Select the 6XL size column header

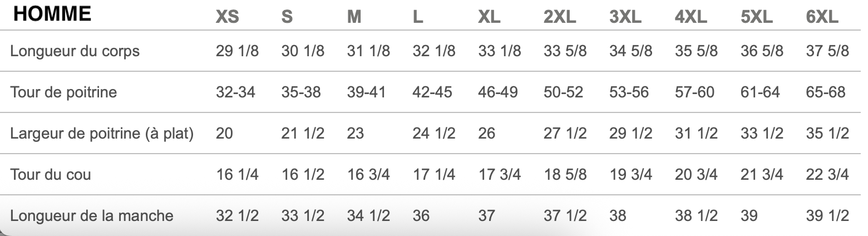[x=822, y=17]
